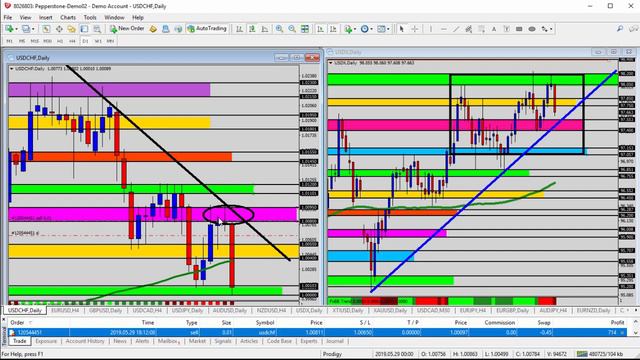Toggle Chart Shift icon
This screenshot has width=640, height=360.
[x=333, y=29]
